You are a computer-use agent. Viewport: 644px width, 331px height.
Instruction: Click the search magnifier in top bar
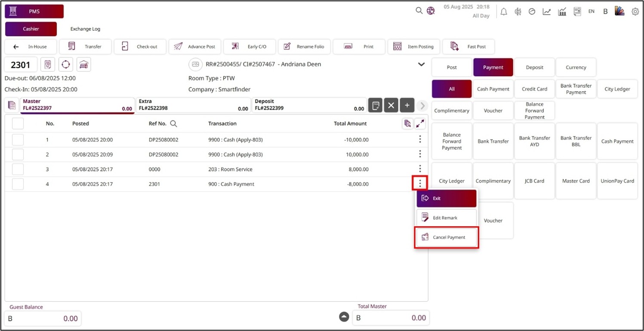(x=419, y=11)
